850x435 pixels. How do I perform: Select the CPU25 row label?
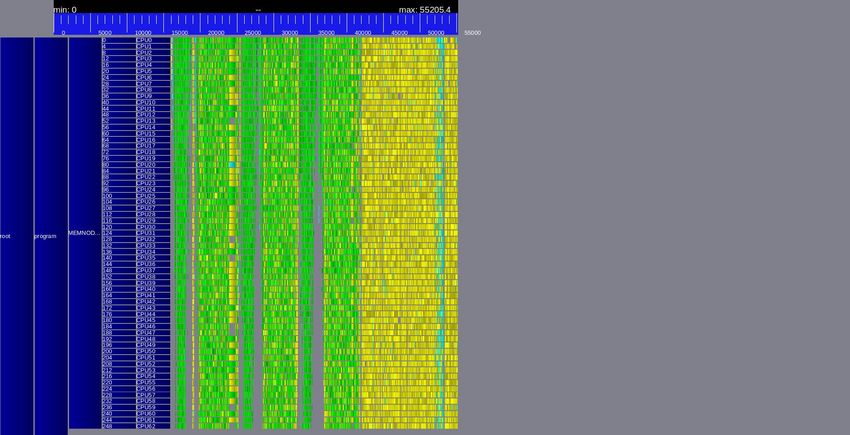(153, 196)
